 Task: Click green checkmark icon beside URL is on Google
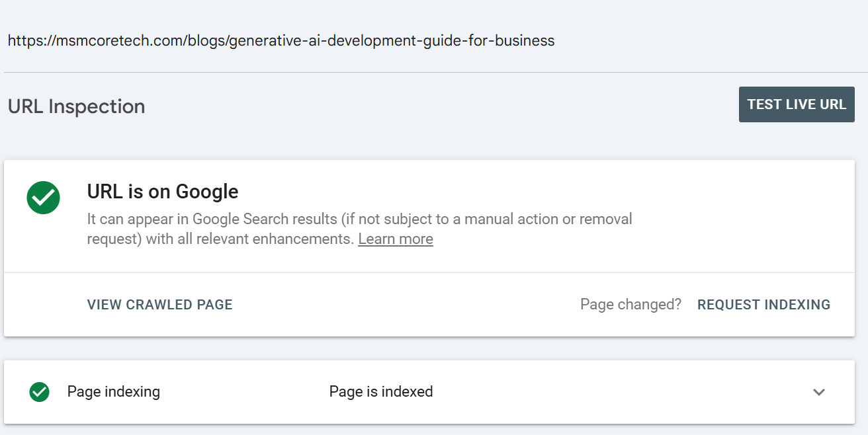pyautogui.click(x=44, y=197)
